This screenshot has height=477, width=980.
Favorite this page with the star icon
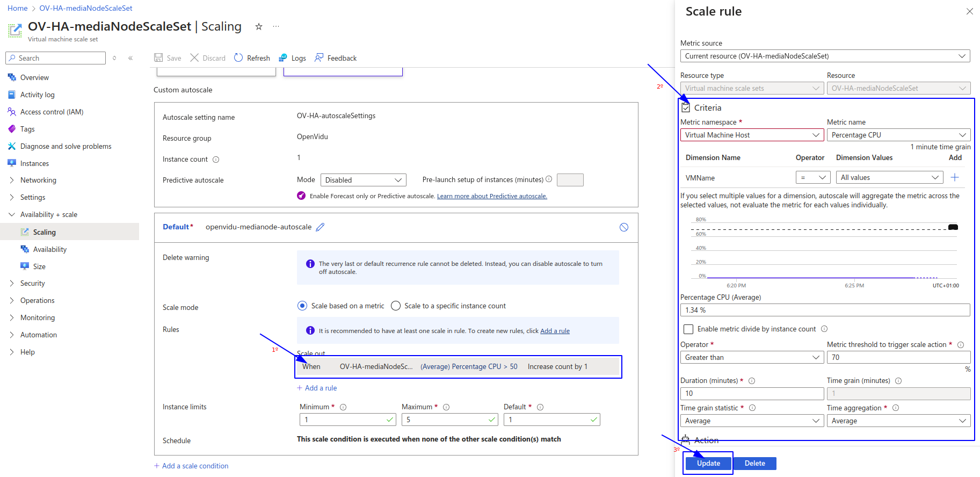[259, 27]
